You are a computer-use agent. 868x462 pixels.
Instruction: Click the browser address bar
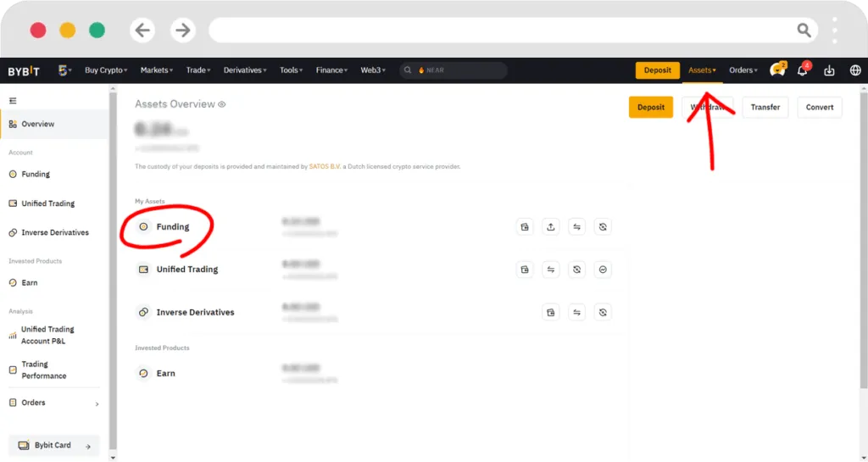(513, 30)
